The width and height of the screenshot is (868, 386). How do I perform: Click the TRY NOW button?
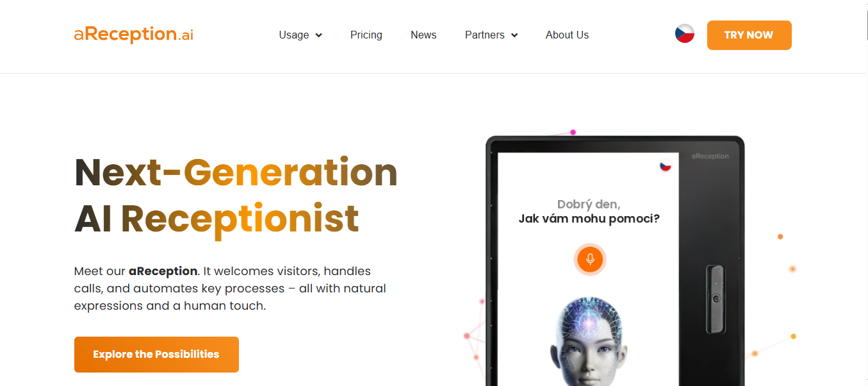pyautogui.click(x=749, y=35)
